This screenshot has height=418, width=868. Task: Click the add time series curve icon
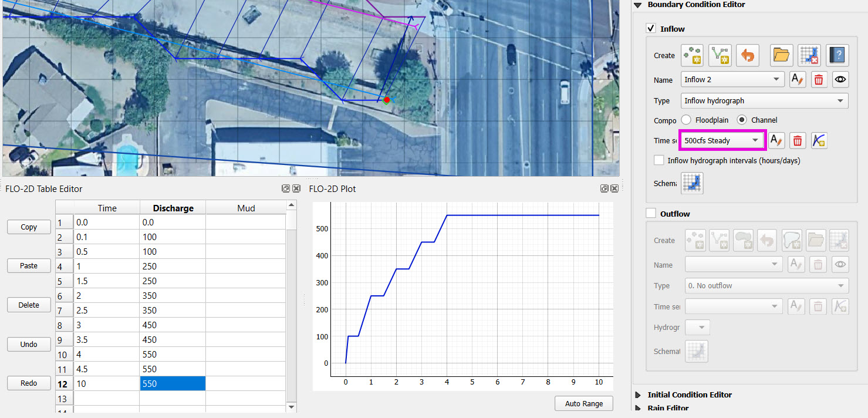[x=819, y=140]
